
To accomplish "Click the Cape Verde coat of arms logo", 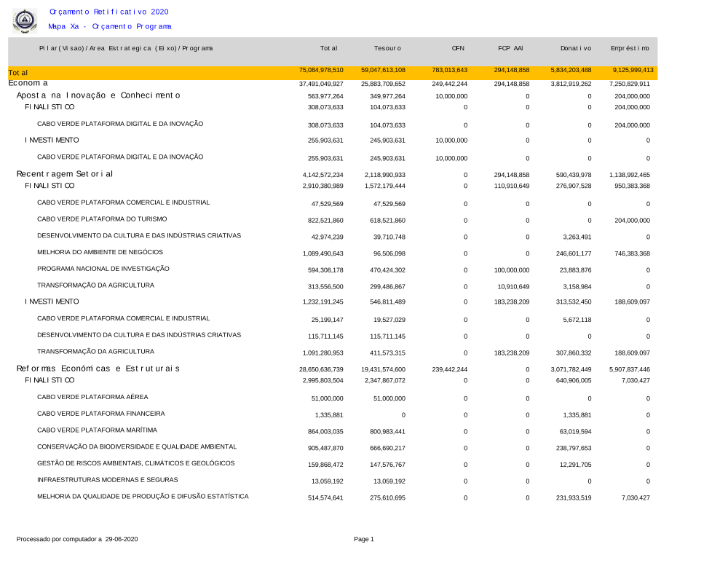I will click(25, 20).
